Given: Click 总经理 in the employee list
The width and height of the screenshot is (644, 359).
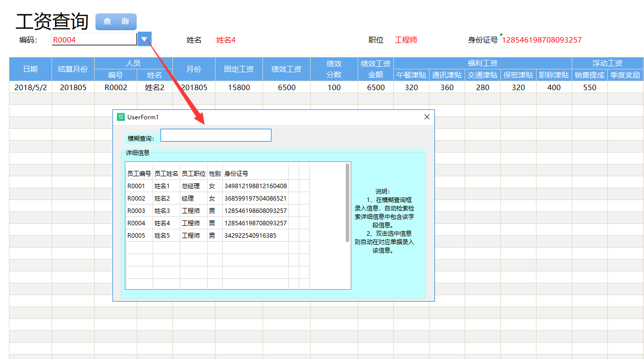Looking at the screenshot, I should [191, 186].
